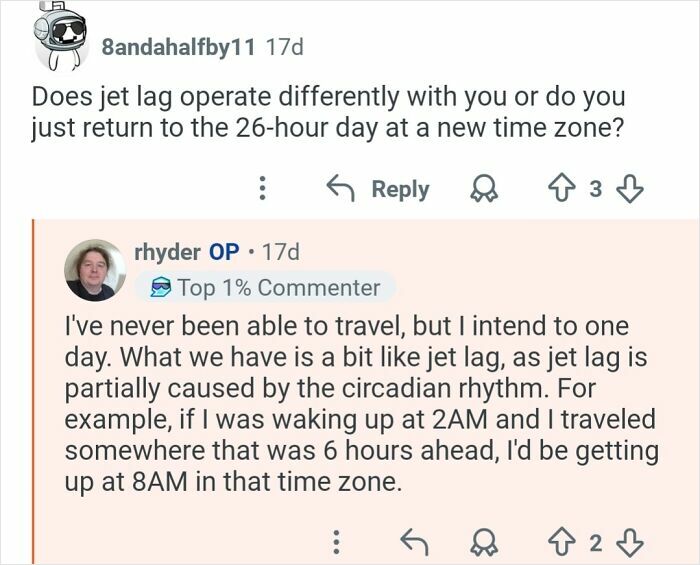
Task: Click the 17d timestamp on rhyder's reply
Action: coord(280,250)
